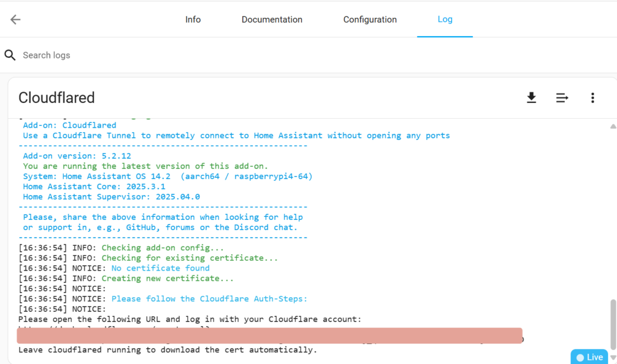Click 'Please, share the above information' line

coord(163,217)
